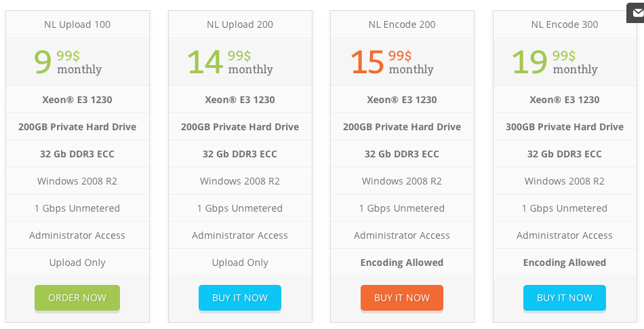Select the NL Upload 200 plan header

(x=240, y=24)
